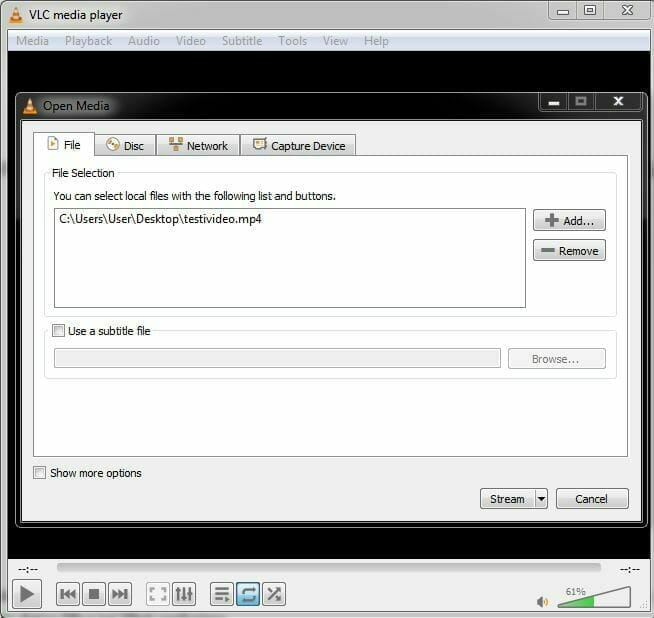
Task: Toggle the loop mode button
Action: [x=248, y=594]
